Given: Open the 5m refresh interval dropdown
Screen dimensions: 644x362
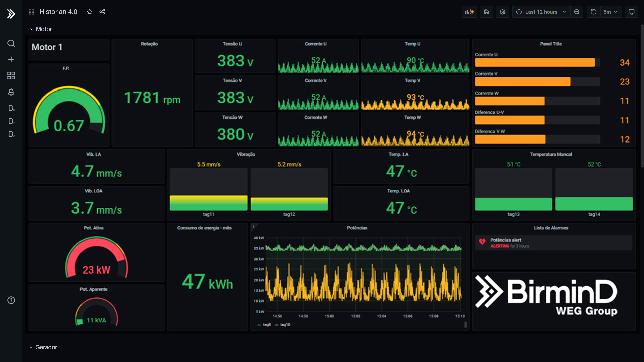Looking at the screenshot, I should [610, 12].
